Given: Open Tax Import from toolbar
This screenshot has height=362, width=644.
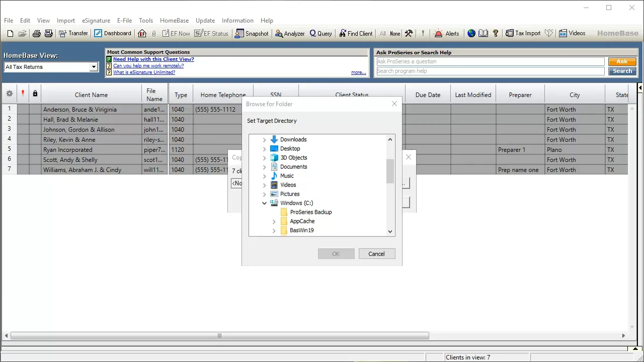Looking at the screenshot, I should (523, 34).
